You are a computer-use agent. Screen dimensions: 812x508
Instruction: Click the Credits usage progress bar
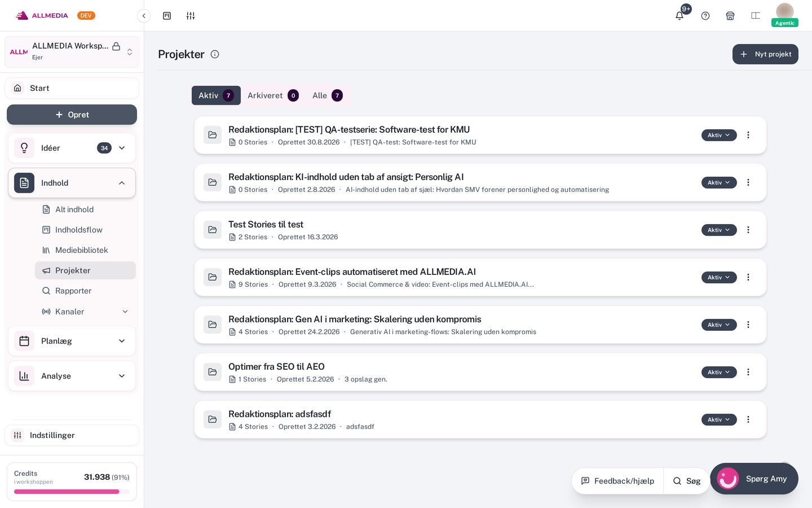coord(72,492)
